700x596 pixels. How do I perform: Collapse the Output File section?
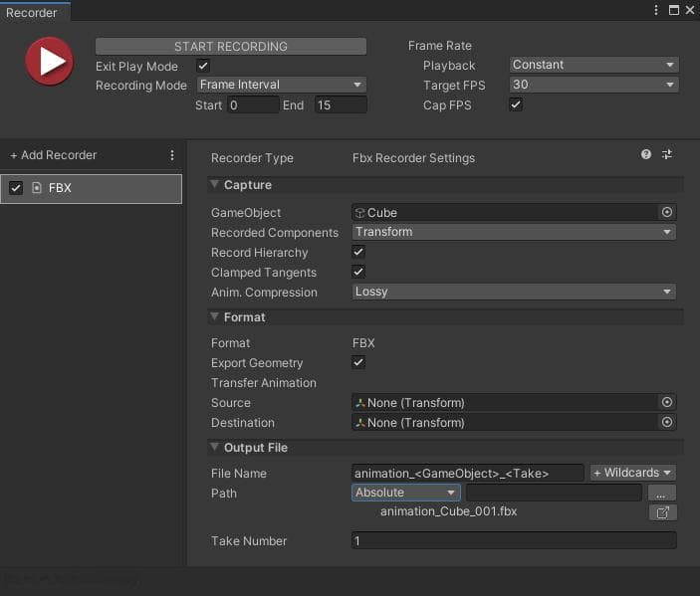point(214,447)
